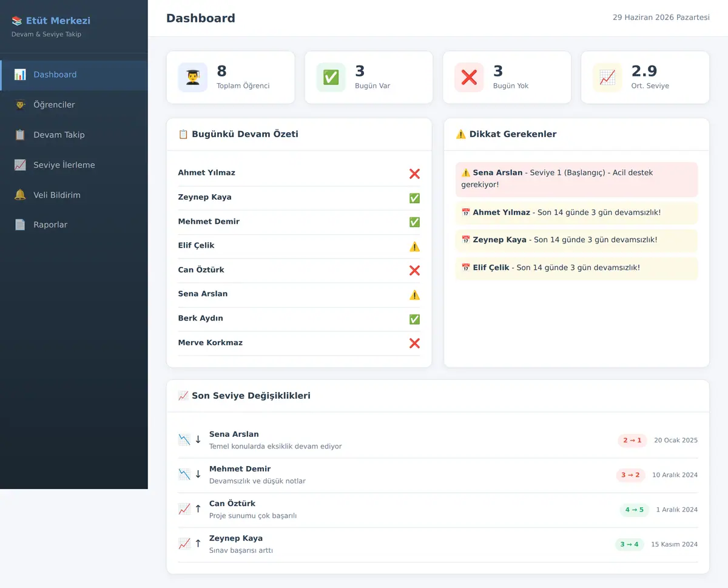This screenshot has width=728, height=588.
Task: Click the uptrend icon beside Can Öztürk's level change
Action: coord(184,509)
